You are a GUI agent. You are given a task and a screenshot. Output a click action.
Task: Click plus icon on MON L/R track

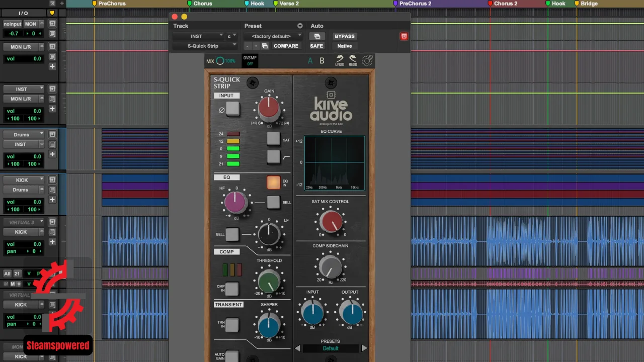click(x=52, y=66)
